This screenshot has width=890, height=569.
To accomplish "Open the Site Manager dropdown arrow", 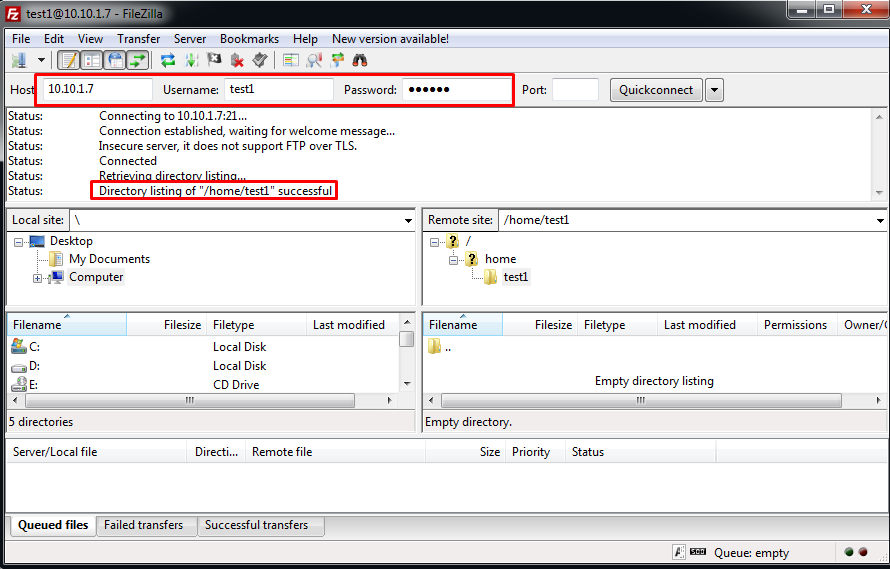I will pos(41,60).
